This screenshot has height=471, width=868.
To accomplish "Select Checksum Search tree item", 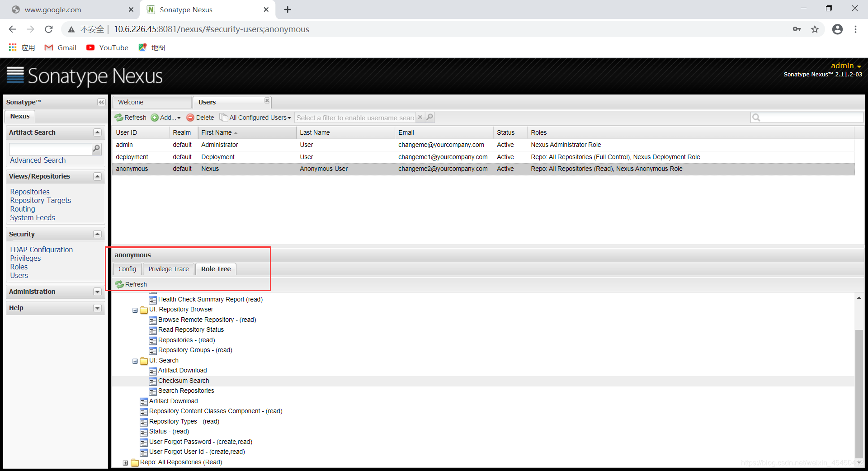I will click(184, 381).
